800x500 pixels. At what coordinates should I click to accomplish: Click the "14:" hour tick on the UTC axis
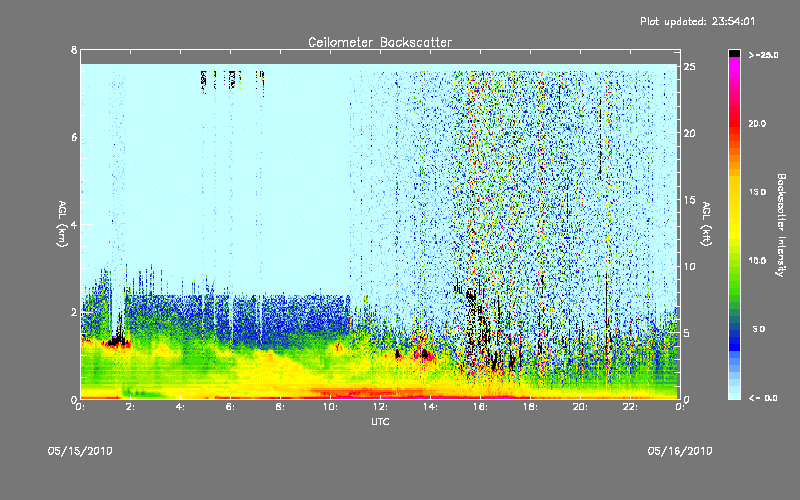point(430,407)
